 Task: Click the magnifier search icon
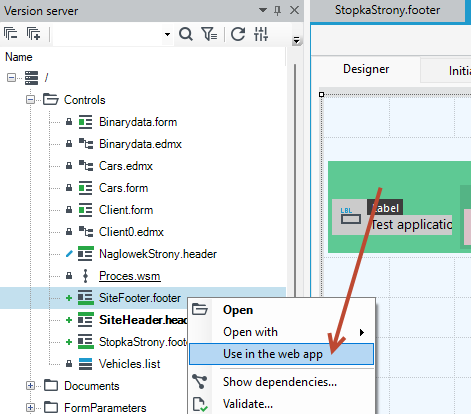[186, 34]
